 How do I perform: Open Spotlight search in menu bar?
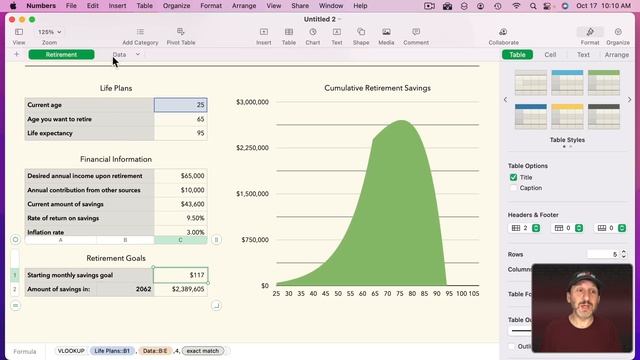point(533,6)
